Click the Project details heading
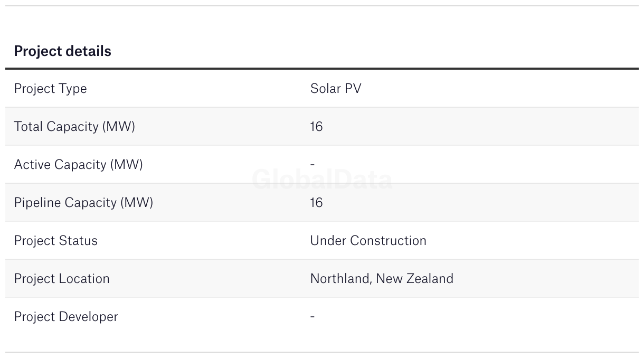 (62, 51)
